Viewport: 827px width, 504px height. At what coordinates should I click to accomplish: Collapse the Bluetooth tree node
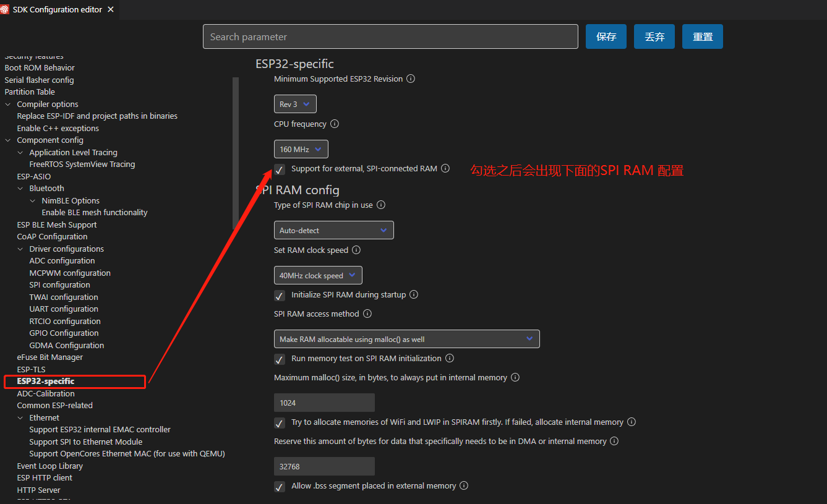pyautogui.click(x=20, y=189)
